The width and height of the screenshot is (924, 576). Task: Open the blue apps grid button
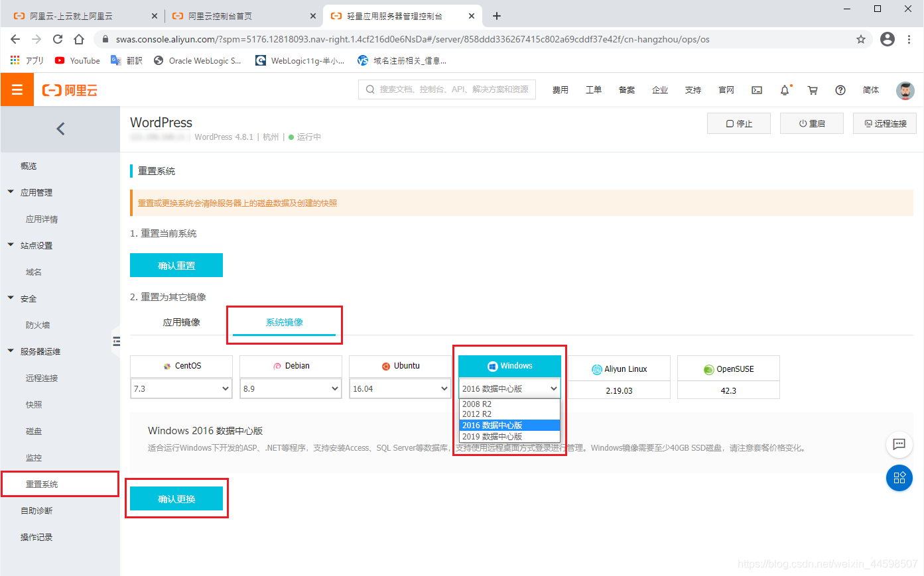tap(899, 478)
